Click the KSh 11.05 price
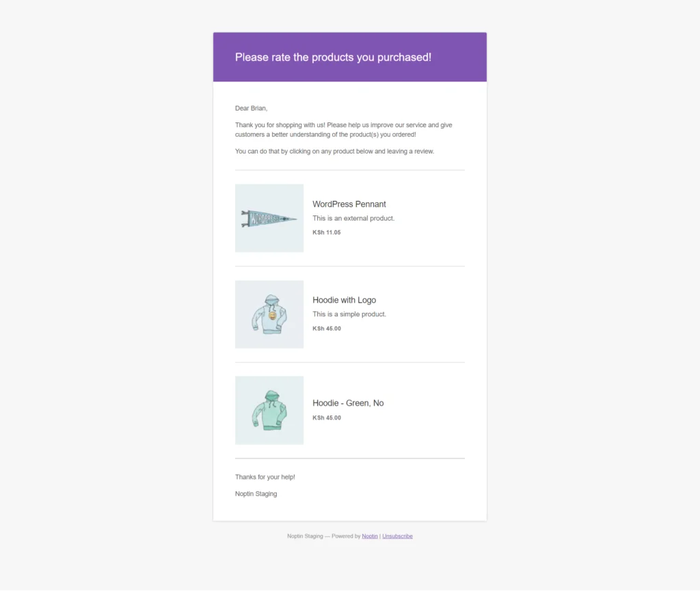 coord(326,232)
